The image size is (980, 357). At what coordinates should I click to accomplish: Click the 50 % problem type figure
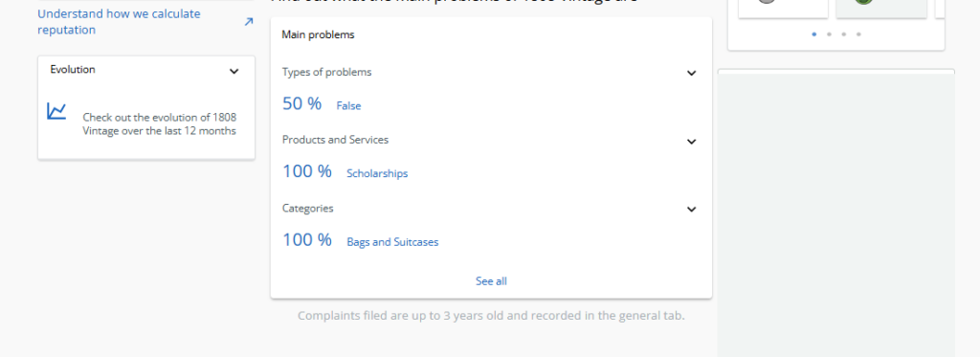[301, 103]
